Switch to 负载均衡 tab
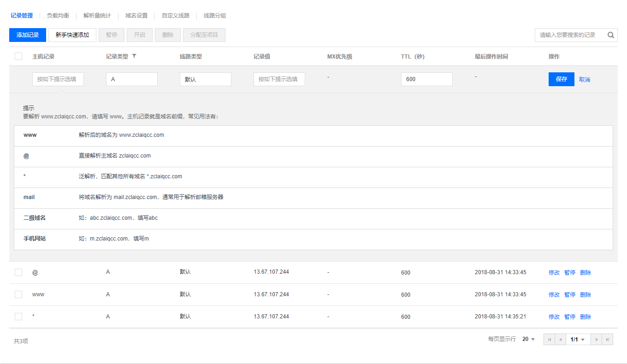The height and width of the screenshot is (364, 627). (x=58, y=16)
